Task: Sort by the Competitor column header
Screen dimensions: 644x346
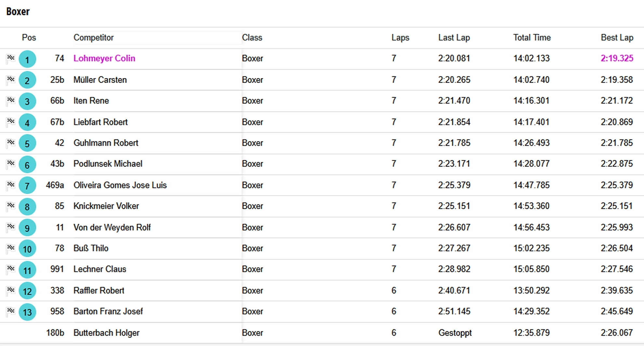Action: tap(94, 38)
